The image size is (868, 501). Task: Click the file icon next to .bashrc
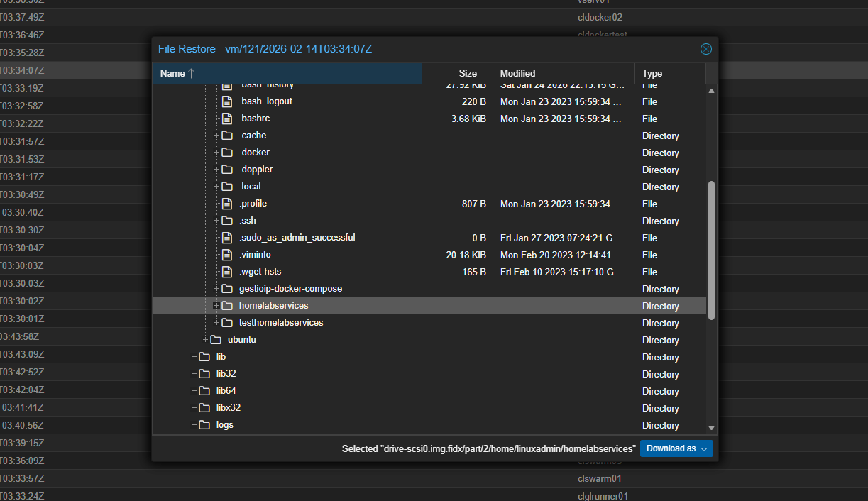227,119
